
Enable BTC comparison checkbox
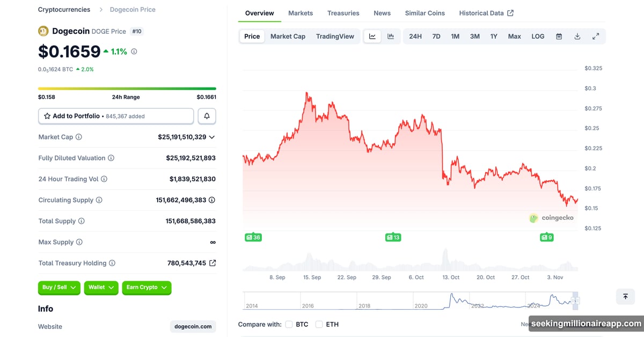tap(289, 324)
